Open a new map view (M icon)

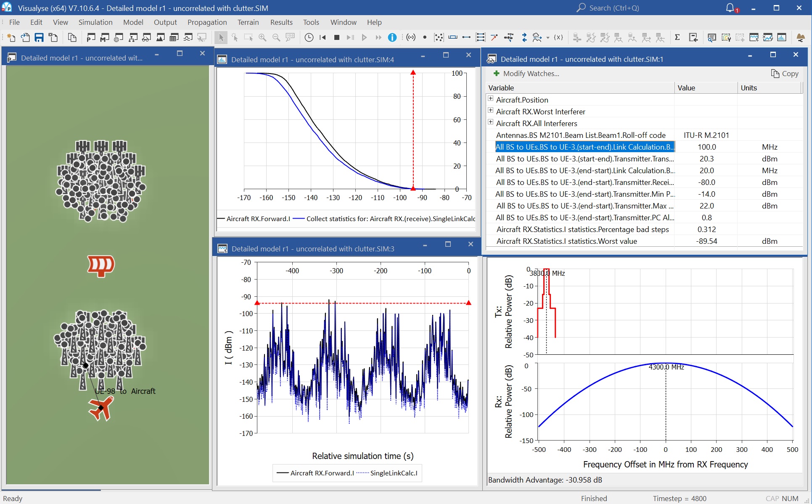point(105,38)
